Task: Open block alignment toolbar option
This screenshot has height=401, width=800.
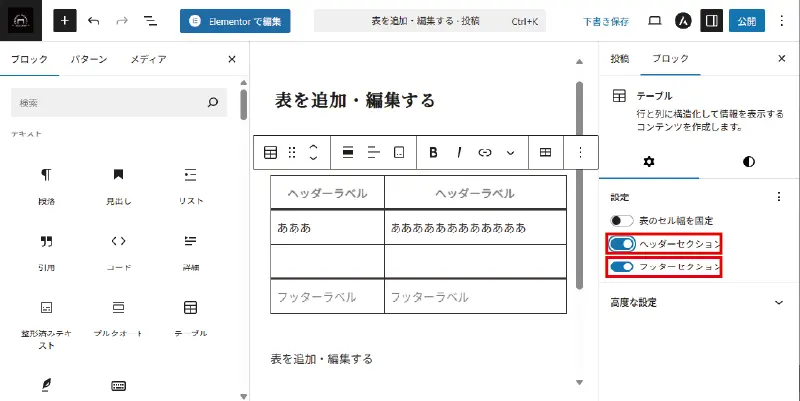Action: 348,152
